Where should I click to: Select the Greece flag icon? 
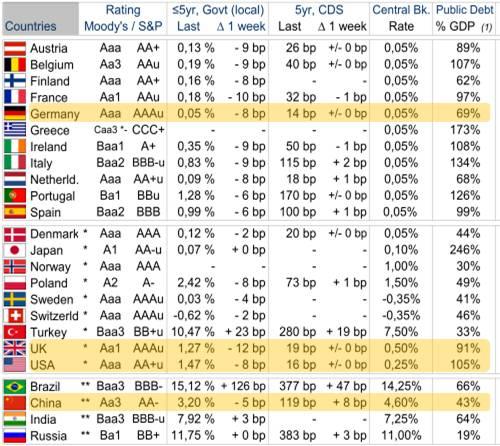15,130
